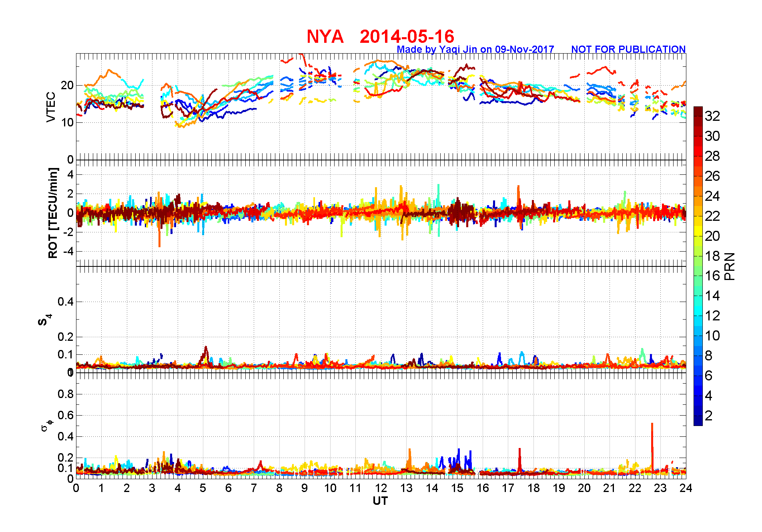The width and height of the screenshot is (762, 532).
Task: Click the UT axis tick label 24
Action: pos(686,488)
